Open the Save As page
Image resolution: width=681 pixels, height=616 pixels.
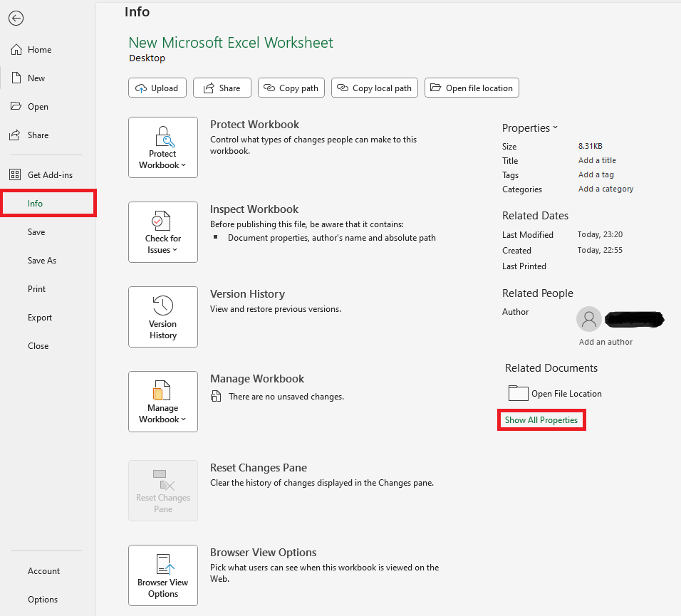tap(42, 261)
